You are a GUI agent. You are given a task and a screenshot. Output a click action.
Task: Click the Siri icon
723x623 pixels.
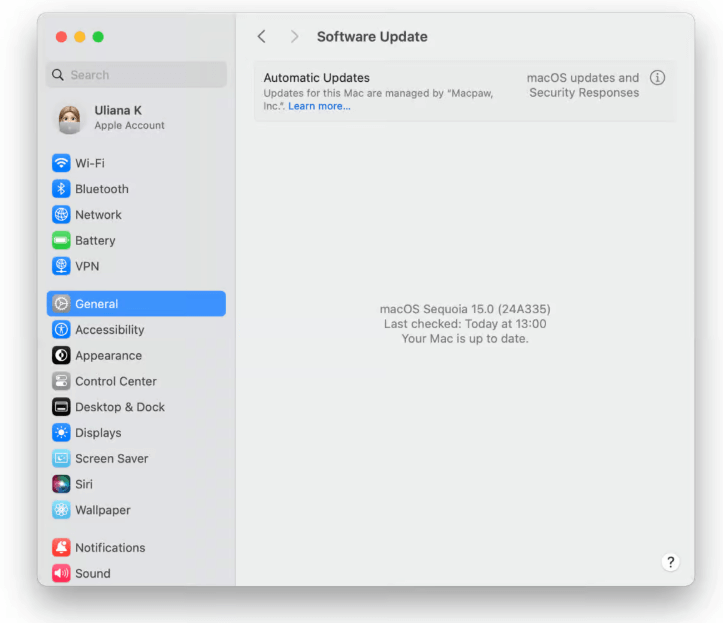coord(61,484)
